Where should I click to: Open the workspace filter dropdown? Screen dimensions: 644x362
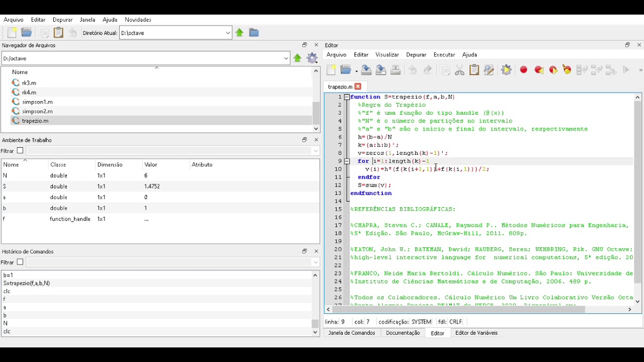coord(315,151)
